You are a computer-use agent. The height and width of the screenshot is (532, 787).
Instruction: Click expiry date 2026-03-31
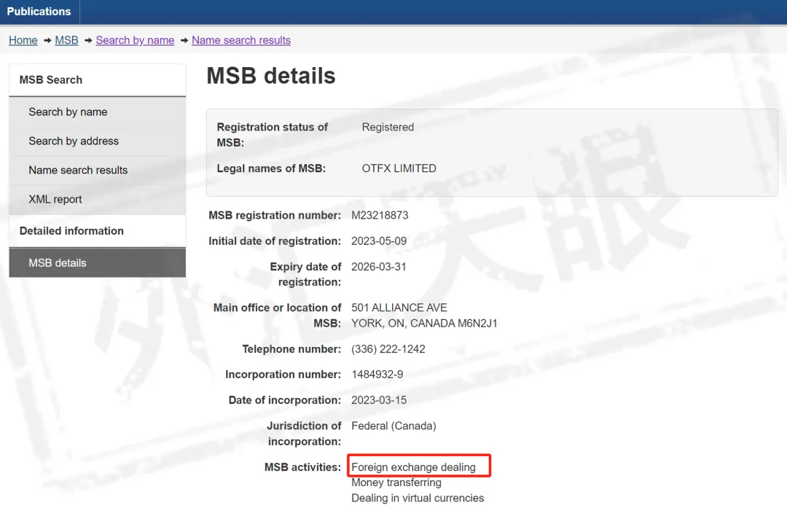point(379,267)
